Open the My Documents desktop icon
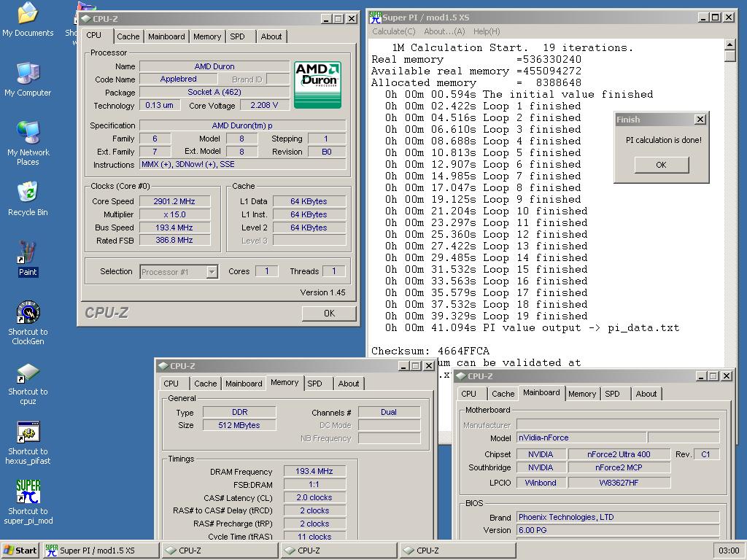Viewport: 747px width, 560px height. (28, 20)
